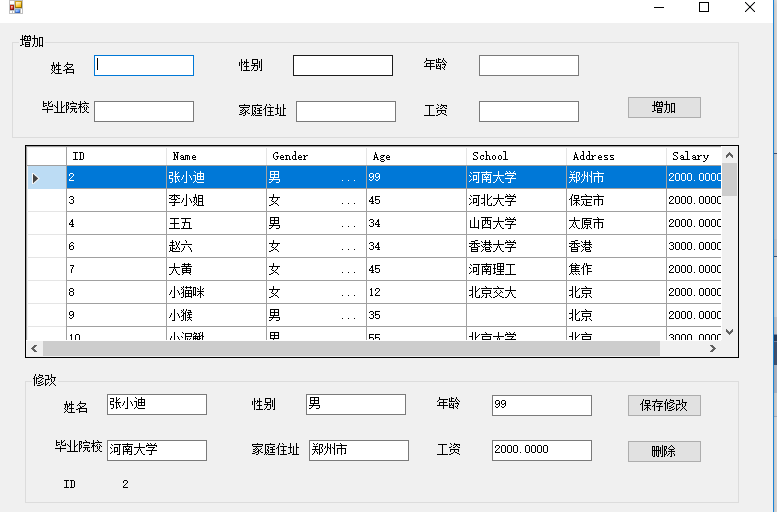This screenshot has height=512, width=777.
Task: Select the name cell 大黄
Action: (x=217, y=269)
